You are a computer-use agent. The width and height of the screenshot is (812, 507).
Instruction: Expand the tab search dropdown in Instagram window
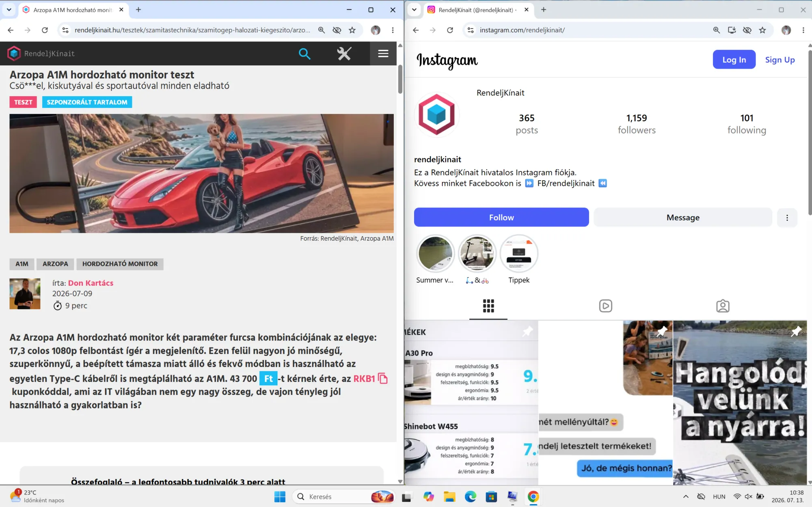click(414, 10)
